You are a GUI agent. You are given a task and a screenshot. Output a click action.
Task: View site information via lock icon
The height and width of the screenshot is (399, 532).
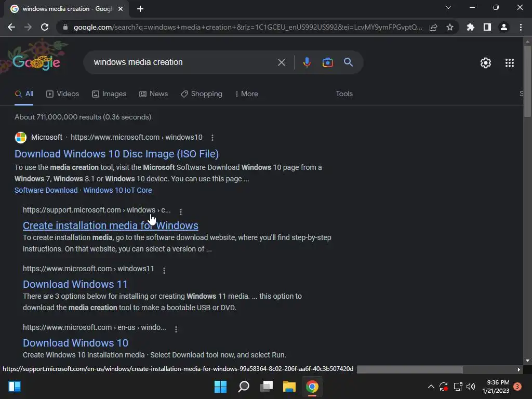pos(65,27)
